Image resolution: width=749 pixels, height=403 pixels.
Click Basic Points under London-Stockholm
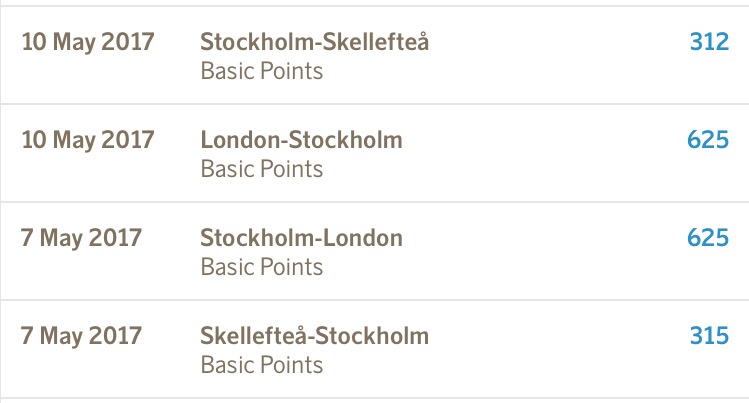coord(262,169)
